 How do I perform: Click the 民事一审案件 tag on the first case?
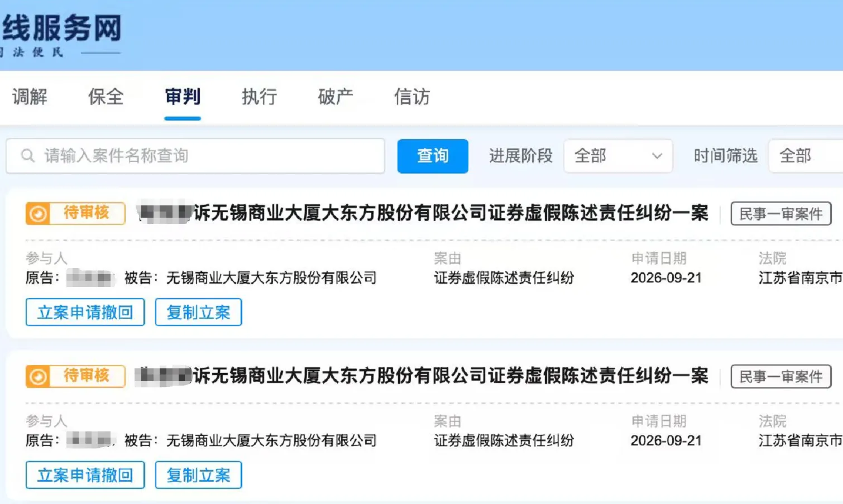[781, 214]
